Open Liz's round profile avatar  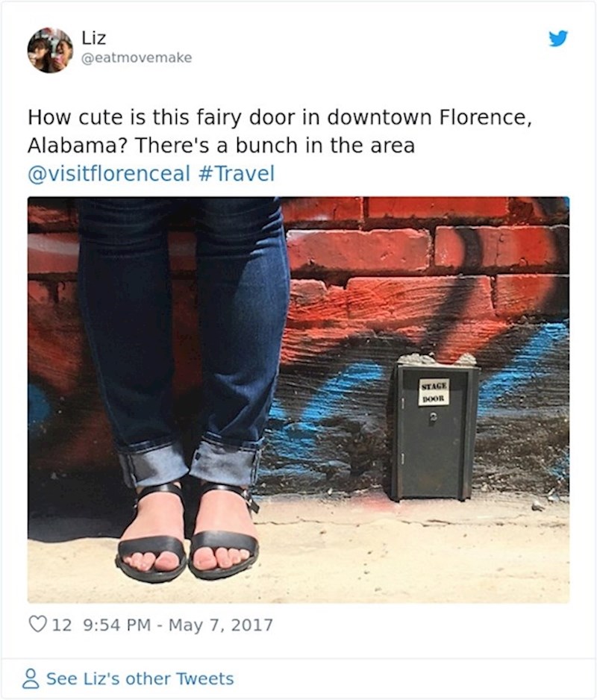point(50,50)
